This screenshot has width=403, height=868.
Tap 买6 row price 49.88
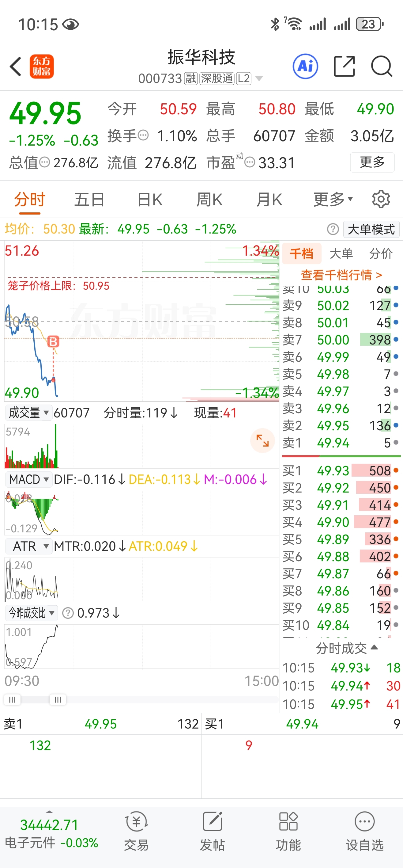click(333, 557)
